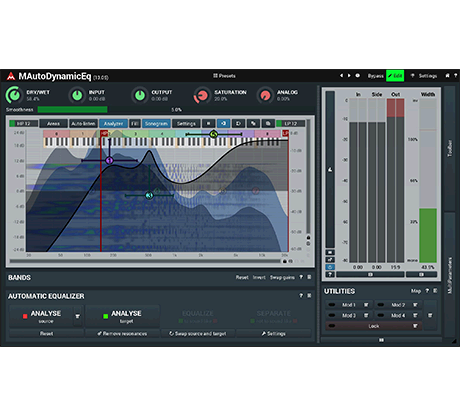Click the Dry/Wet knob
Screen dimensions: 460x416
tap(14, 95)
